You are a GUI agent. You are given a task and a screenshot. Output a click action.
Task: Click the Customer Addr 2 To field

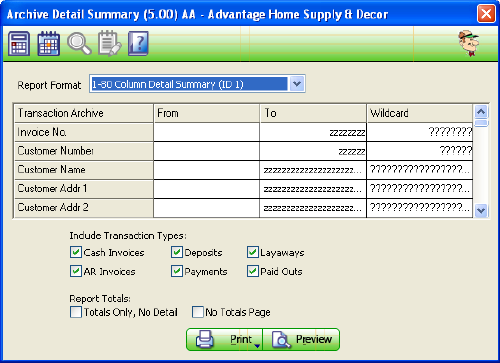(x=313, y=208)
